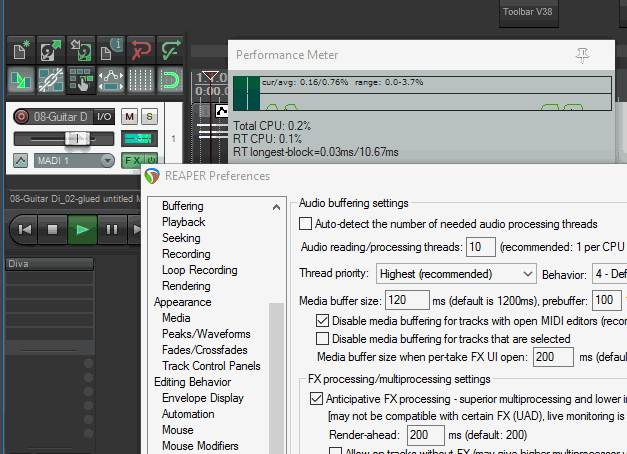
Task: Enable auto-detect audio processing threads checkbox
Action: point(306,224)
